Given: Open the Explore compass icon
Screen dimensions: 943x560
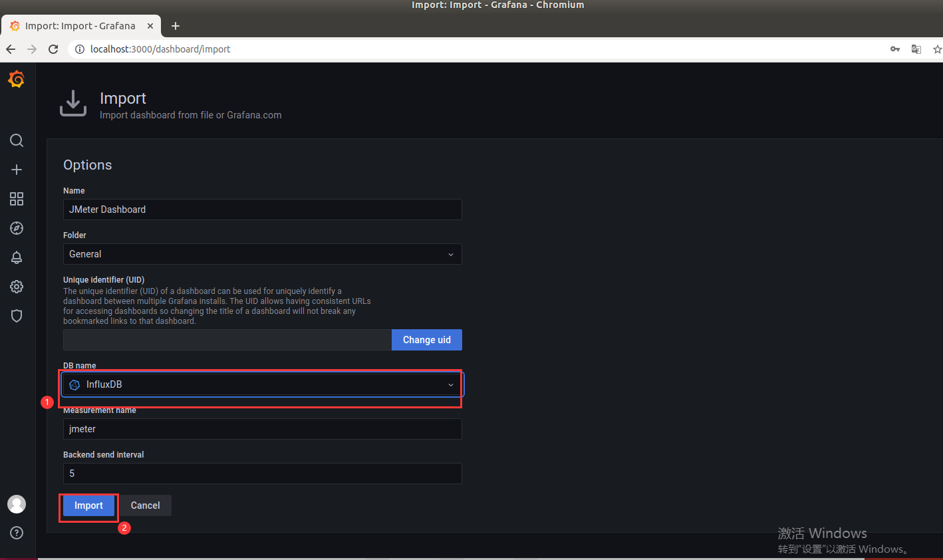Looking at the screenshot, I should pos(17,228).
